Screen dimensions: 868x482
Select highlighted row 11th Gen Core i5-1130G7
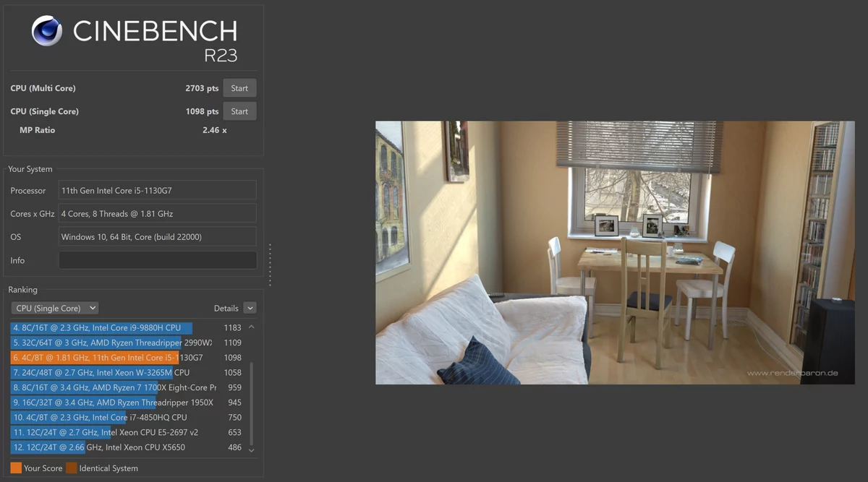(x=127, y=358)
